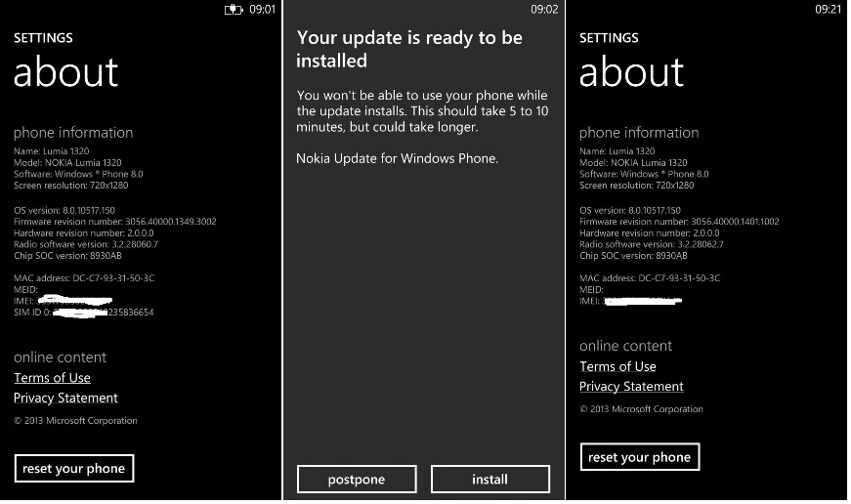
Task: Tap the postpone button
Action: pyautogui.click(x=357, y=479)
